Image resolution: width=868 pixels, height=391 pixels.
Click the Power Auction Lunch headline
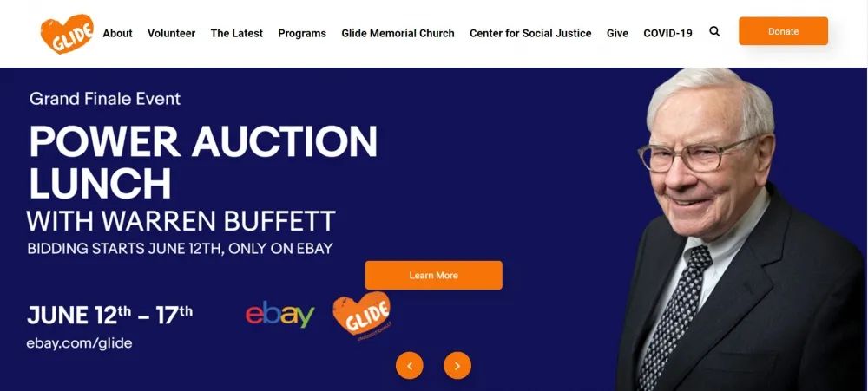[202, 161]
